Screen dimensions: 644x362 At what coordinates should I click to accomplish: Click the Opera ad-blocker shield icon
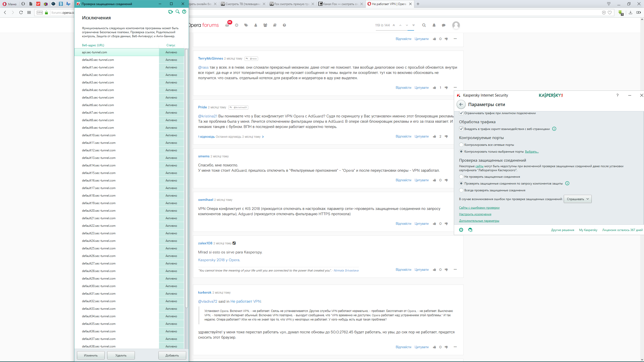[604, 13]
